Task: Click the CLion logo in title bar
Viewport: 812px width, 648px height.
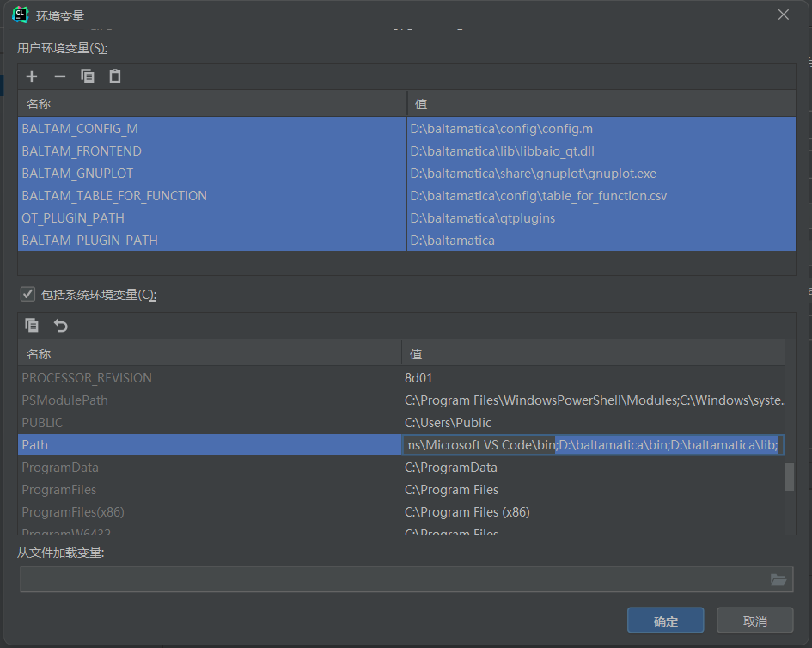Action: [x=21, y=15]
